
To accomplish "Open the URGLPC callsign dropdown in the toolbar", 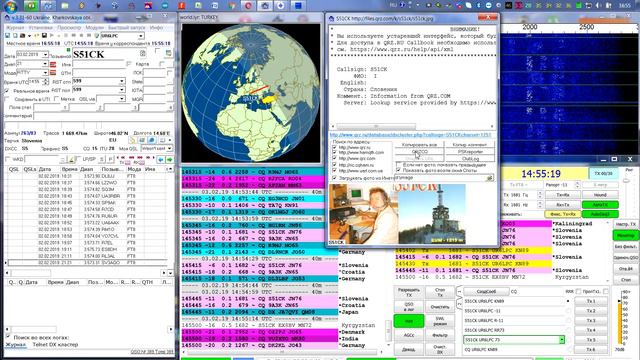I will coord(141,36).
